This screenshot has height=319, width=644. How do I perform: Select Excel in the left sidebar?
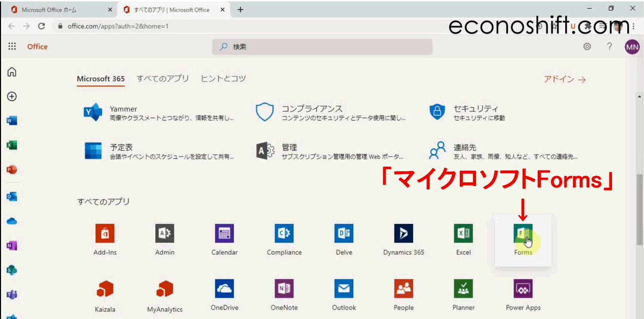coord(11,145)
